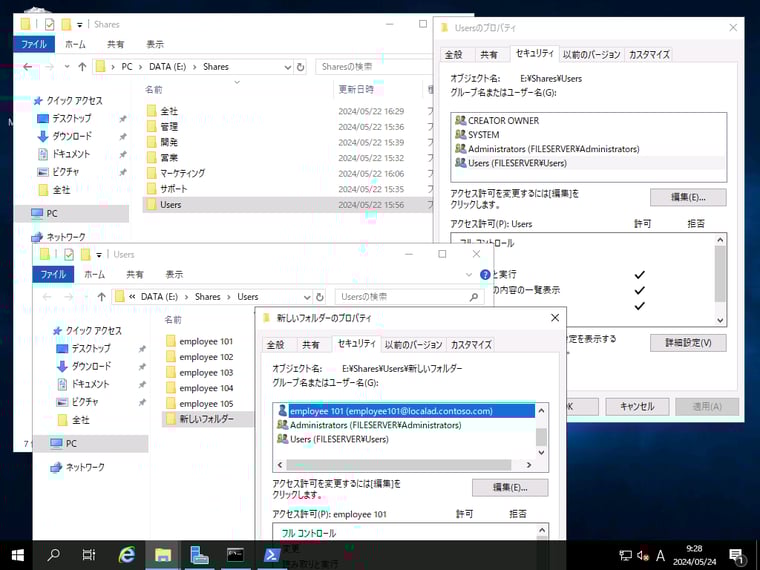Open the 共有 tab in 新しいフォルダー properties
The width and height of the screenshot is (760, 570).
pos(311,344)
